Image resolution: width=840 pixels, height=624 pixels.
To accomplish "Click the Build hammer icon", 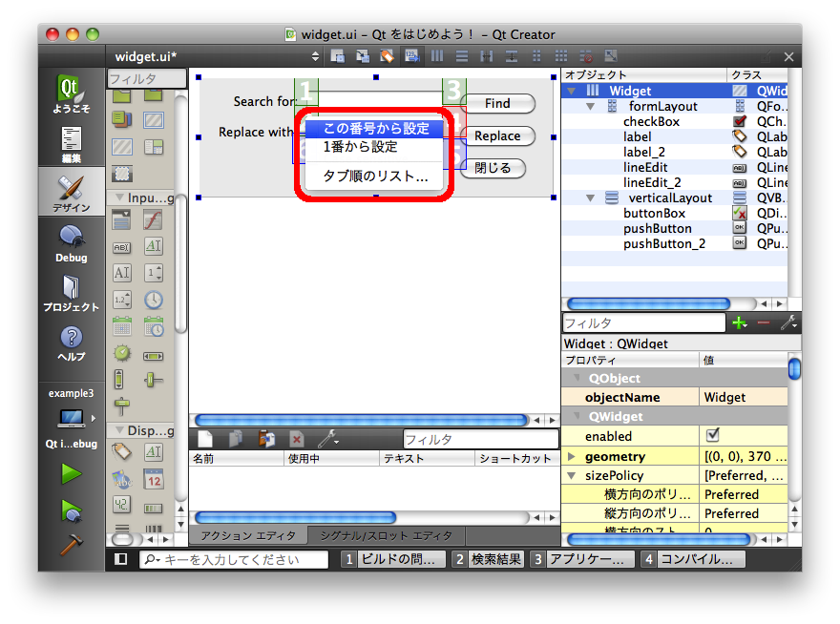I will point(72,546).
